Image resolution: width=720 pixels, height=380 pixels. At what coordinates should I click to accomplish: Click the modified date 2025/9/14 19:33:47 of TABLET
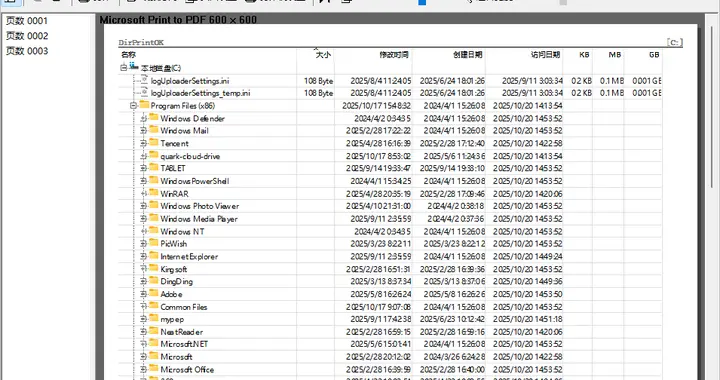click(x=378, y=168)
